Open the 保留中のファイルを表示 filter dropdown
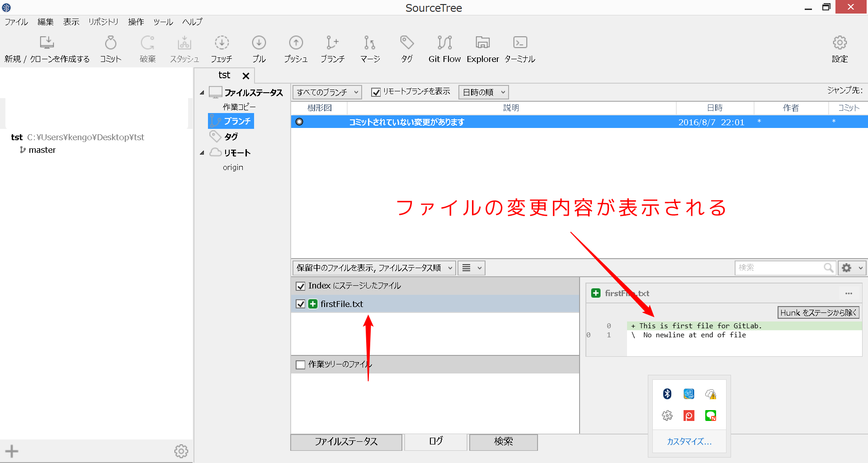The height and width of the screenshot is (463, 868). click(x=374, y=268)
